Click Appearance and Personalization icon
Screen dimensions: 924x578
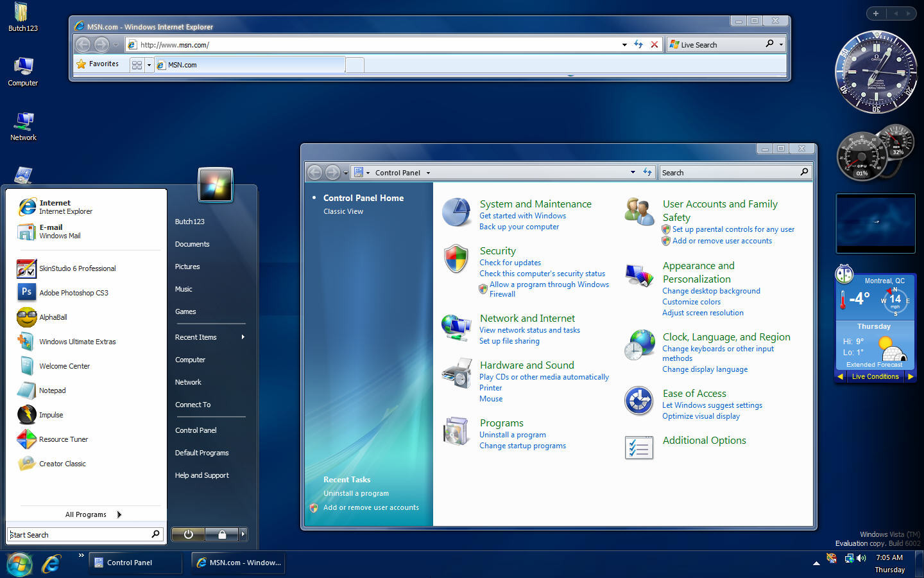pos(639,275)
